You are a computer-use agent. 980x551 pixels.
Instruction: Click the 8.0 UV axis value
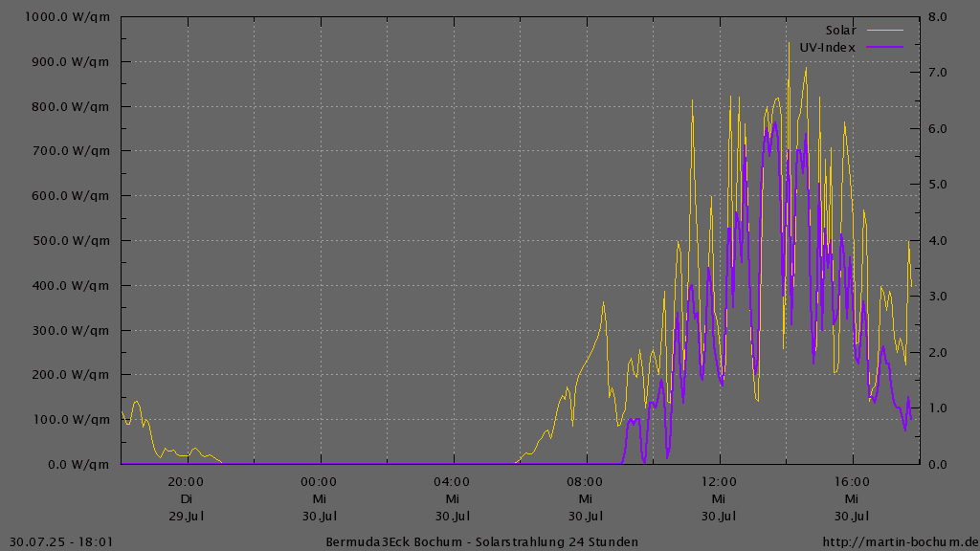[x=938, y=17]
